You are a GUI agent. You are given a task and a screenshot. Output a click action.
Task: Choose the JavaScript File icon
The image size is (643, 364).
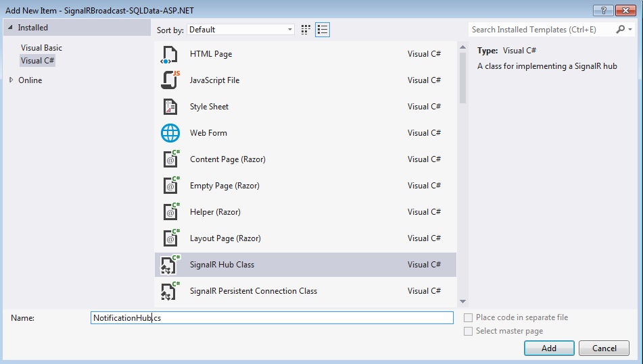coord(170,80)
